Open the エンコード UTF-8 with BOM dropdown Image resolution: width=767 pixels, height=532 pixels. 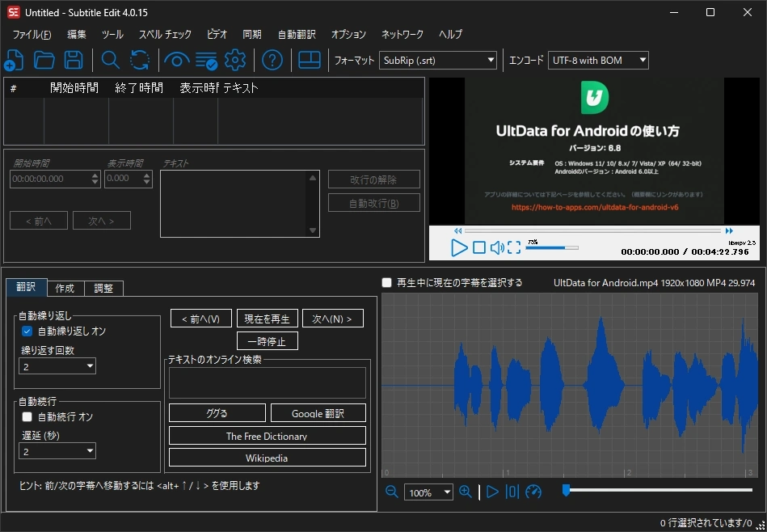coord(598,60)
